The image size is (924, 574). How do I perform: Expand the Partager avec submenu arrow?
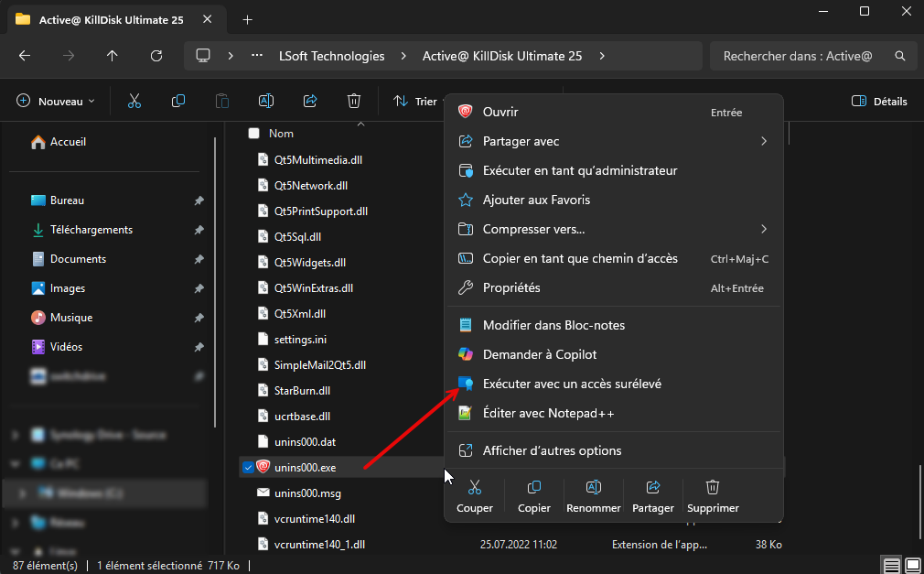click(x=764, y=141)
